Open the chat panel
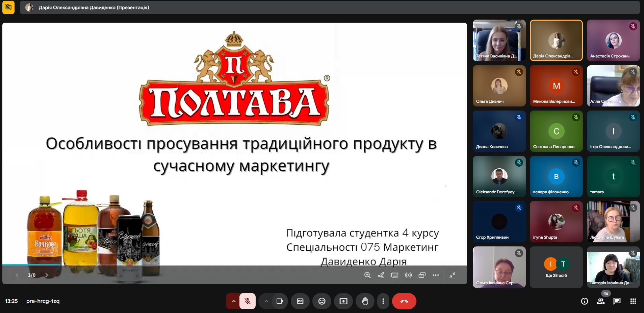 (x=617, y=301)
